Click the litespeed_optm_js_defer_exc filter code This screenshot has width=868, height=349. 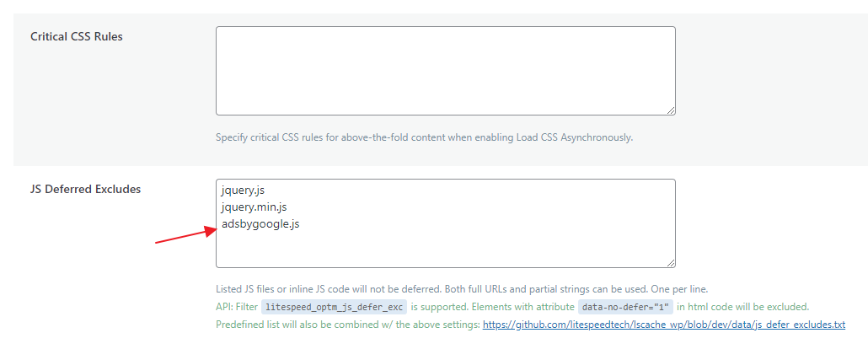[334, 307]
